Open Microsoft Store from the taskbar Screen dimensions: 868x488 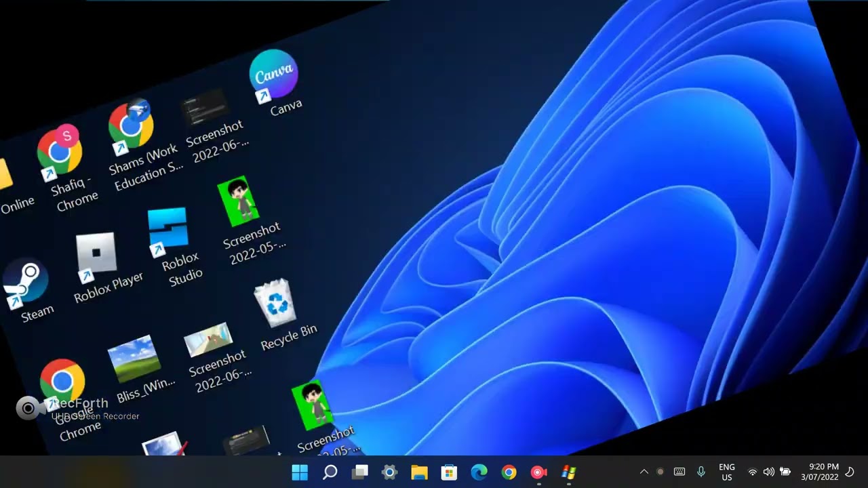point(449,472)
